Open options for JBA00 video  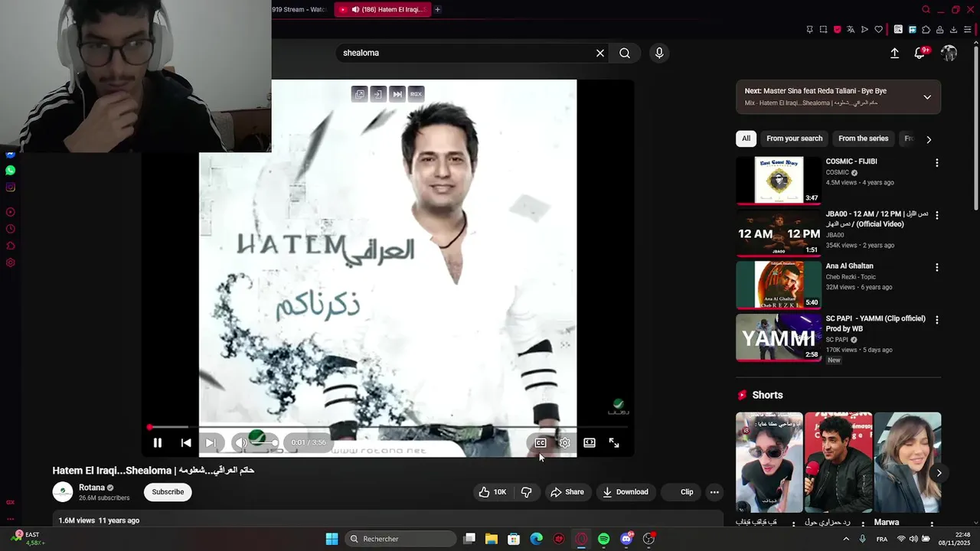(936, 215)
